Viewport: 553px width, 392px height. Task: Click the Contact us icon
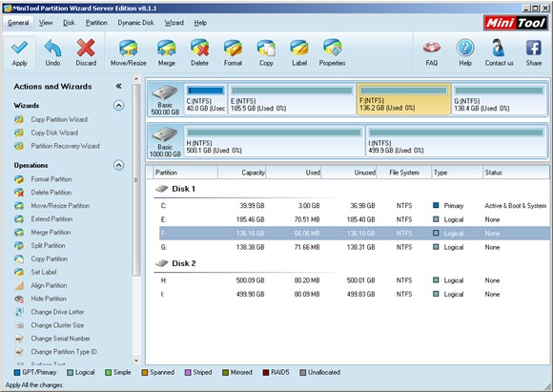[499, 48]
